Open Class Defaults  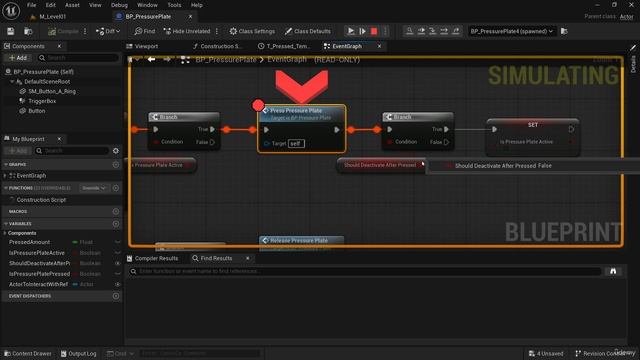tap(308, 31)
